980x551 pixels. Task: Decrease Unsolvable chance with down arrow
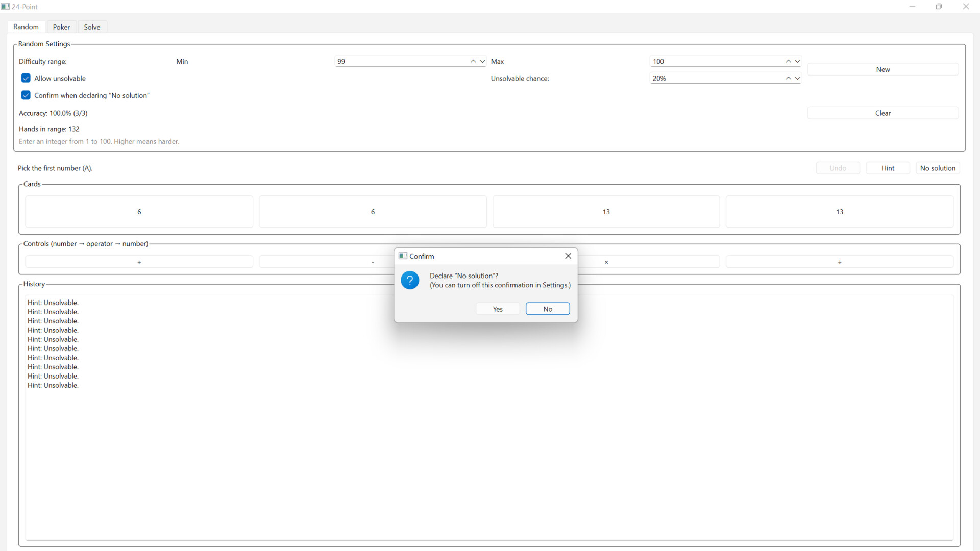(x=797, y=78)
